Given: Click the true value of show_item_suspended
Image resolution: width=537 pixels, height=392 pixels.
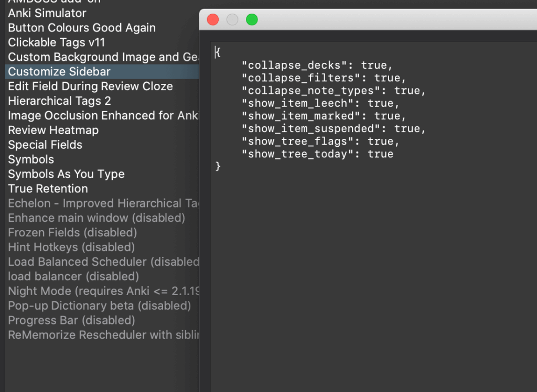Looking at the screenshot, I should pyautogui.click(x=407, y=128).
